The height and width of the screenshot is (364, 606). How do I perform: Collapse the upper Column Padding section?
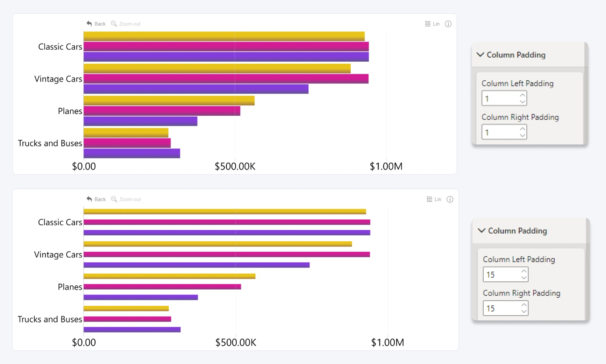[480, 54]
